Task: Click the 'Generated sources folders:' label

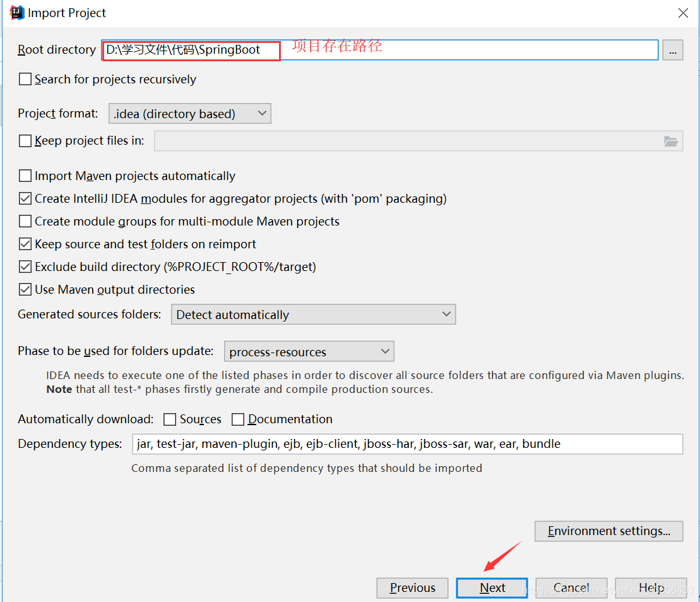Action: 89,314
